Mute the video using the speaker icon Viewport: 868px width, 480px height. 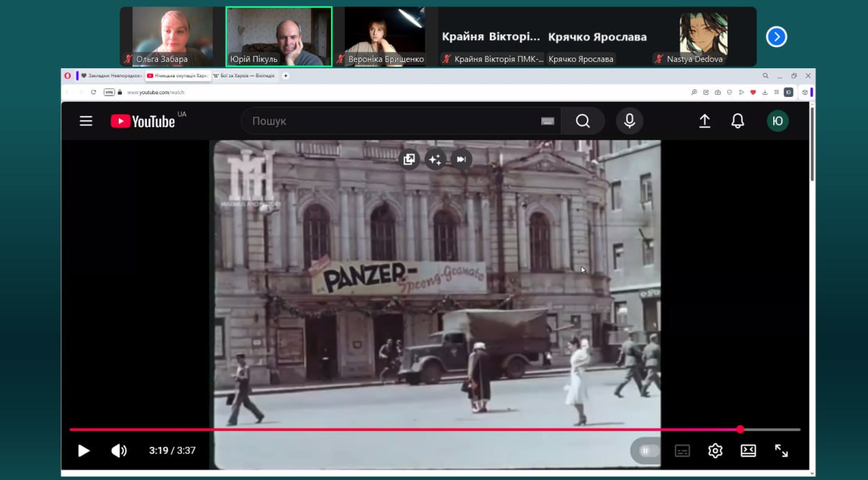pyautogui.click(x=119, y=450)
